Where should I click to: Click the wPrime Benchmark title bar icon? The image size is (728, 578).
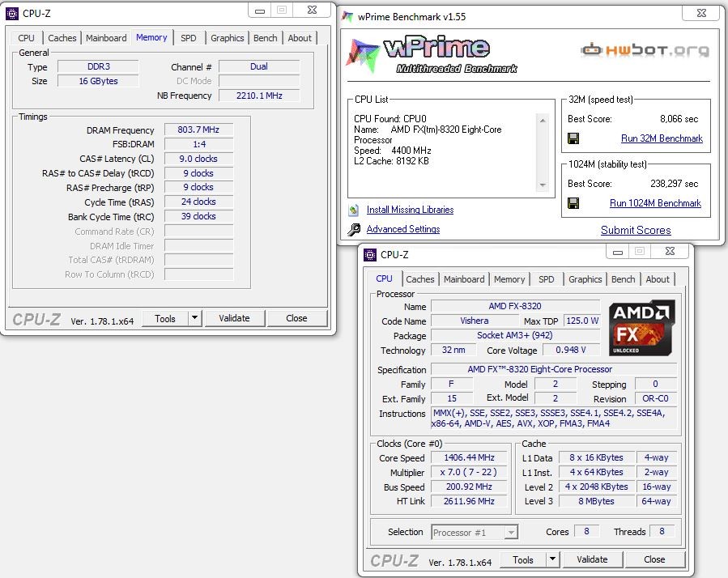347,16
